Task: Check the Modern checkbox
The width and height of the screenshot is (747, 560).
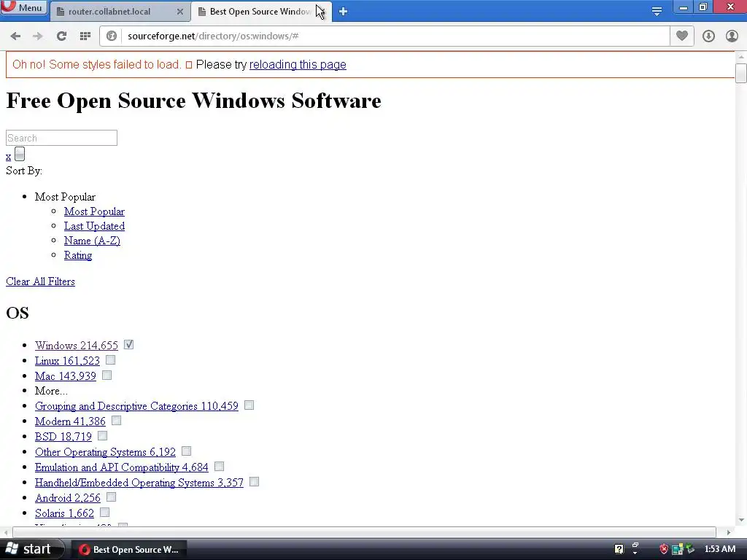Action: pos(117,421)
